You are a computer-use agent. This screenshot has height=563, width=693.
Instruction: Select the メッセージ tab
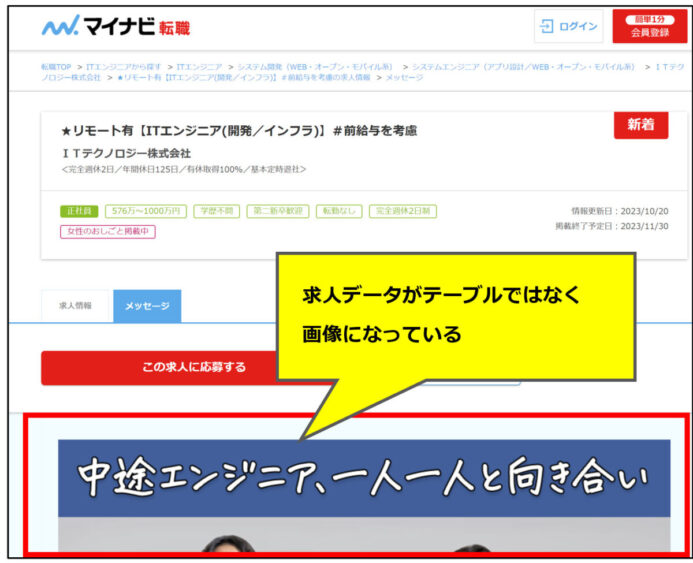point(147,306)
